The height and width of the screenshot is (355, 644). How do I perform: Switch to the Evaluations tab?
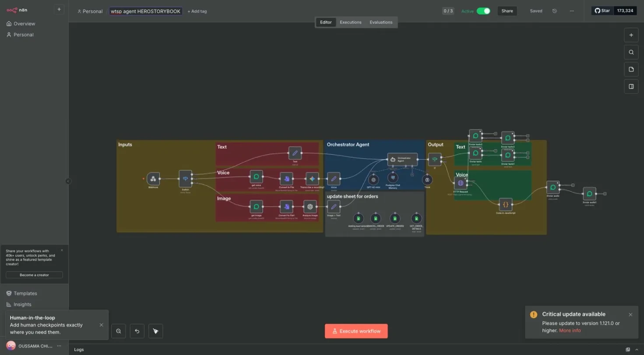[381, 22]
